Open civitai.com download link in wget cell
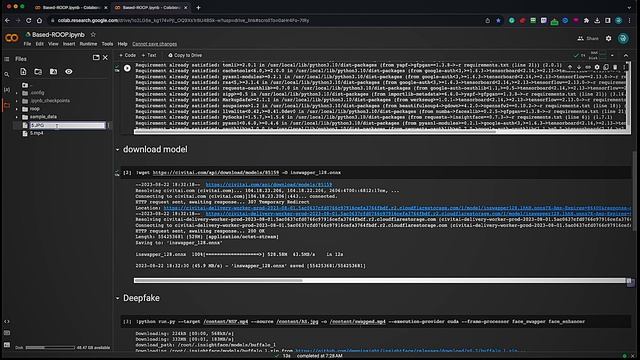Viewport: 640px width, 360px height. click(216, 173)
